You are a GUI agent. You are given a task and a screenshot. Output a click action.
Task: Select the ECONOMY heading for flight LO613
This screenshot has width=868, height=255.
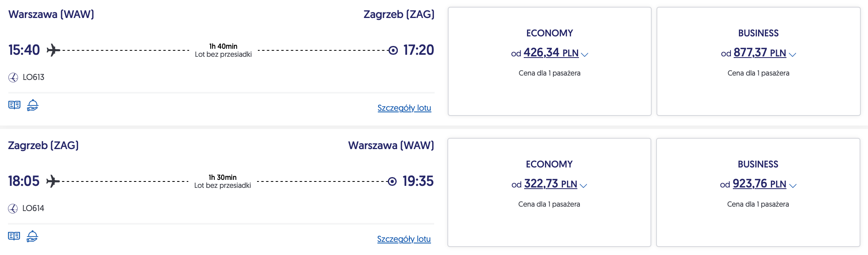549,33
